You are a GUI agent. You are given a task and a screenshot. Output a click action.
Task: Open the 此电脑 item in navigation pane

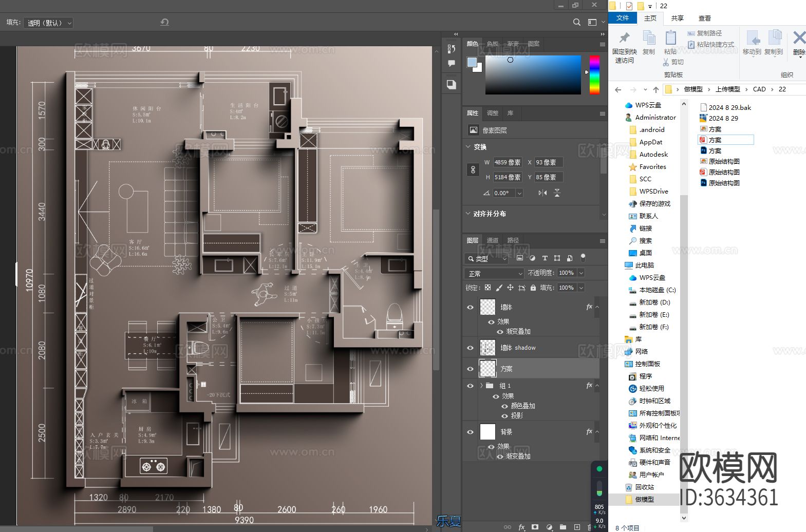tap(644, 265)
